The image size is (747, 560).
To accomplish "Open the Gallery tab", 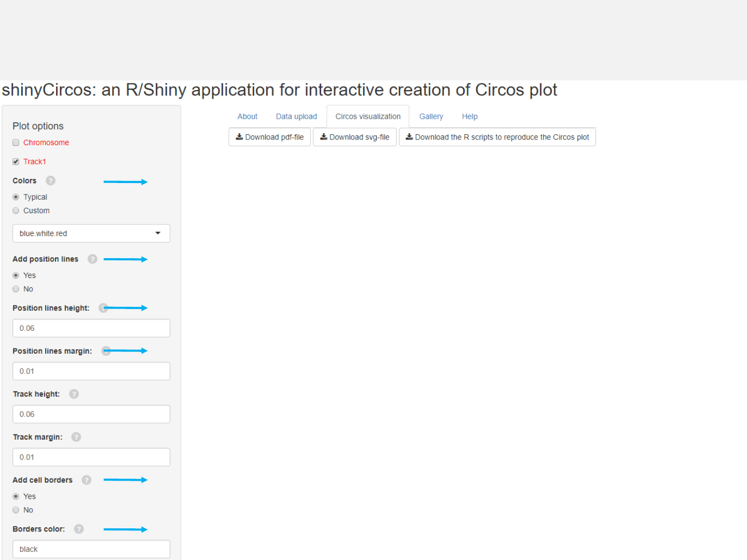I will 431,117.
